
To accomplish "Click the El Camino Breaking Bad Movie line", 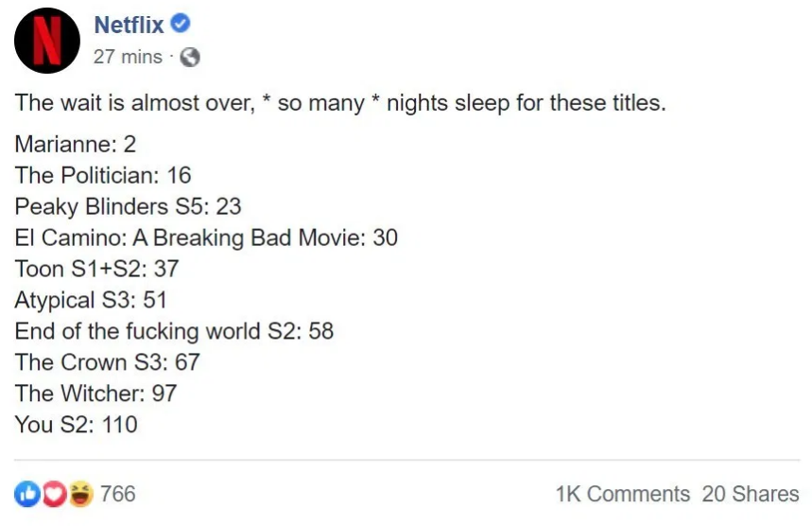I will coord(206,237).
